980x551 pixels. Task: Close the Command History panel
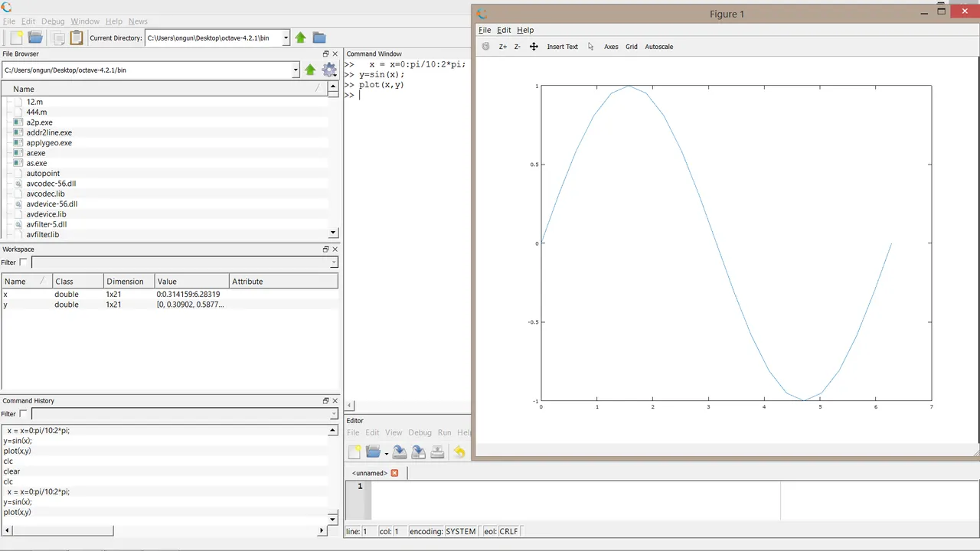pos(335,400)
